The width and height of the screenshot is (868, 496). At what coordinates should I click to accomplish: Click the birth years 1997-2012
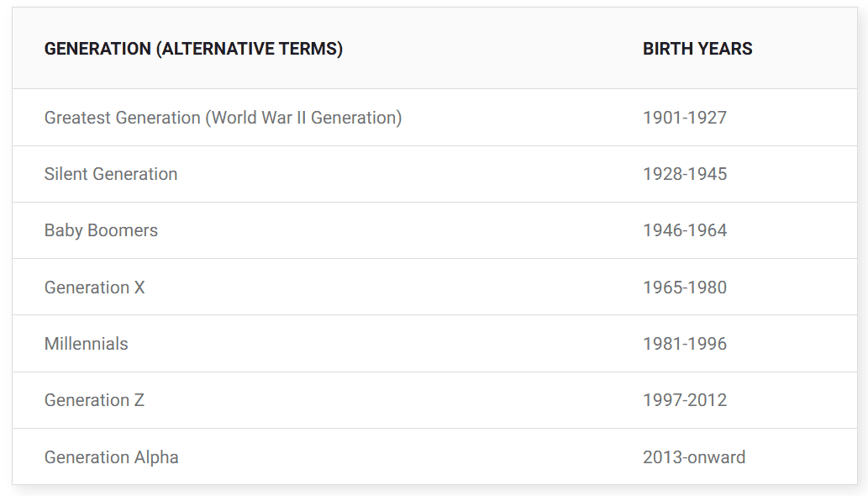pyautogui.click(x=685, y=400)
